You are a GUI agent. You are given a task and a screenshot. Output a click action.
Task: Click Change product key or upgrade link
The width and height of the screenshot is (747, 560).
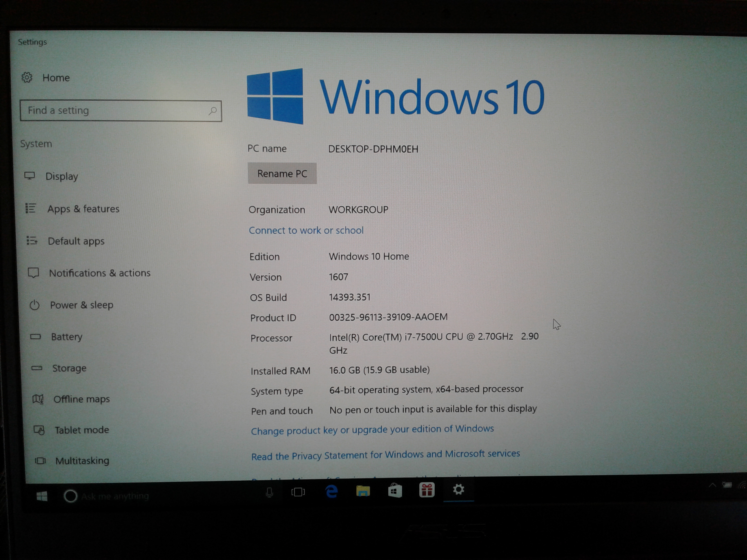[x=372, y=430]
